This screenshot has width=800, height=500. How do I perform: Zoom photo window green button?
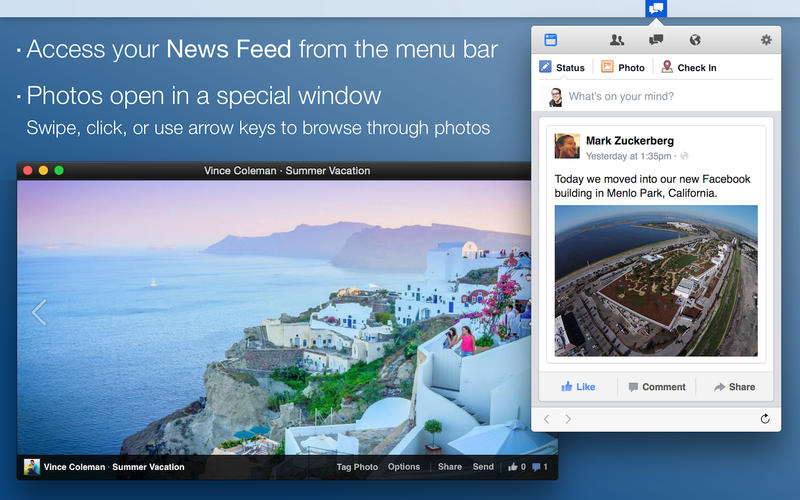click(x=59, y=170)
